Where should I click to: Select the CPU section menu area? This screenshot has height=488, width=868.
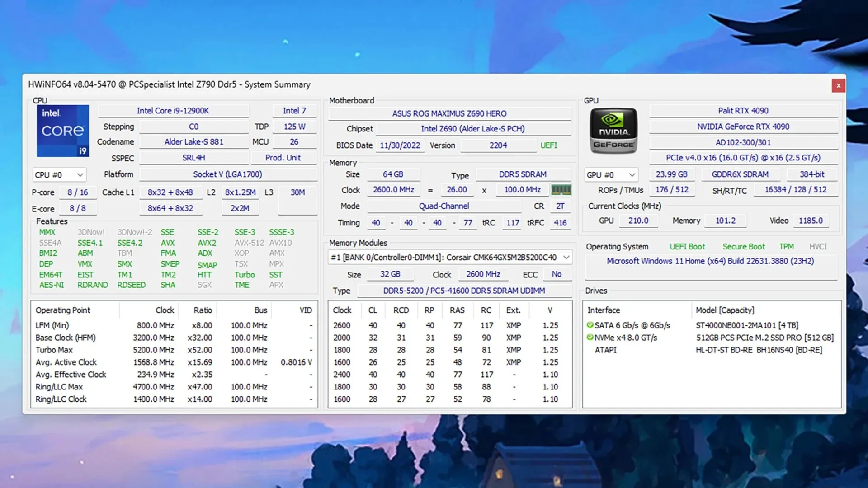[58, 174]
